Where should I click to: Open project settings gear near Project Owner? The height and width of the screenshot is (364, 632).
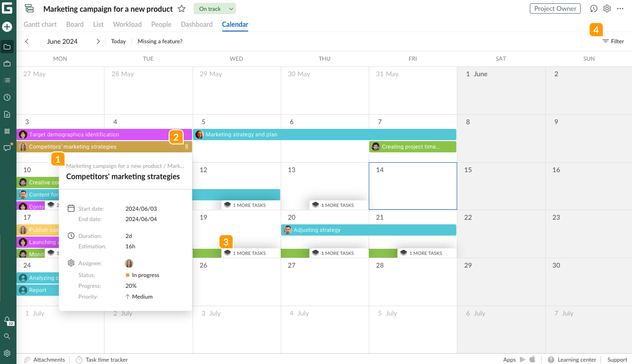tap(607, 8)
